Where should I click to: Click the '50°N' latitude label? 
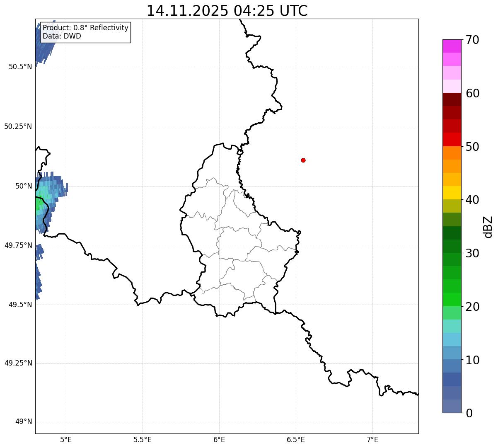coord(24,186)
